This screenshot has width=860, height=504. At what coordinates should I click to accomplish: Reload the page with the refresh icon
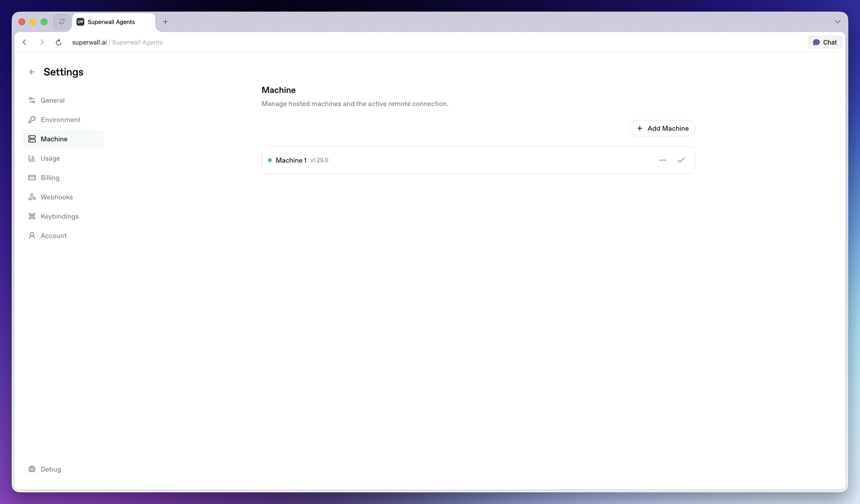59,42
